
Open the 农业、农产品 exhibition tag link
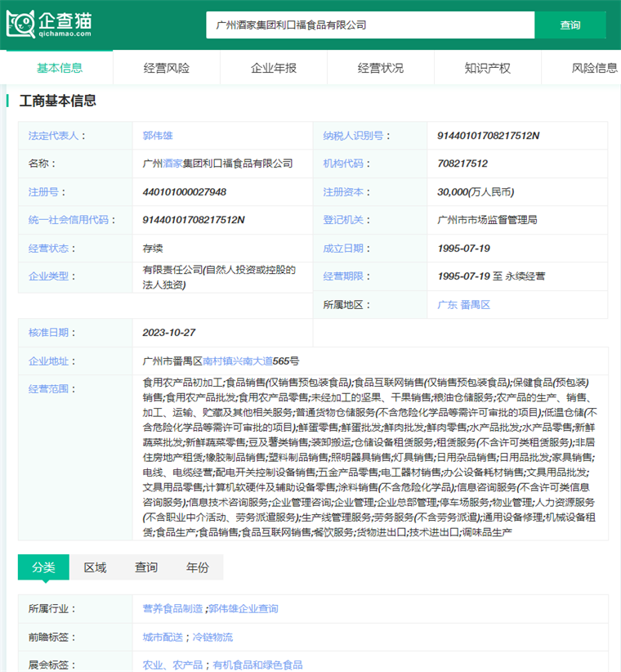pyautogui.click(x=172, y=665)
